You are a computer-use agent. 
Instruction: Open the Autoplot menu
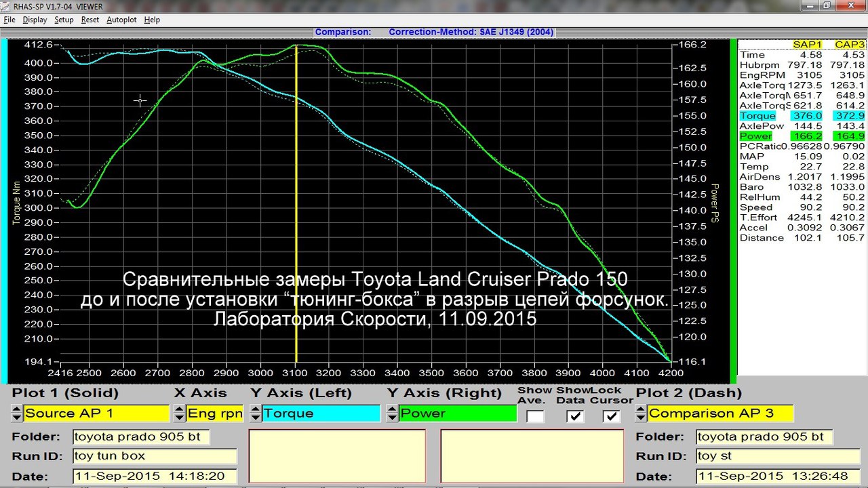pyautogui.click(x=121, y=20)
